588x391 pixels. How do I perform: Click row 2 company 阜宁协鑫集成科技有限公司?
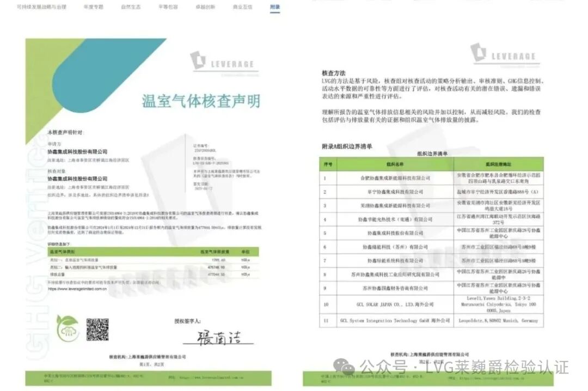point(395,192)
